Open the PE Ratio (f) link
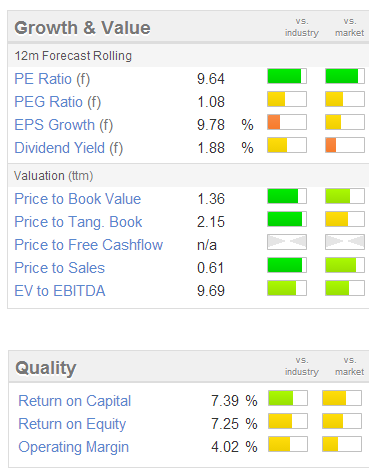The image size is (369, 474). coord(52,79)
